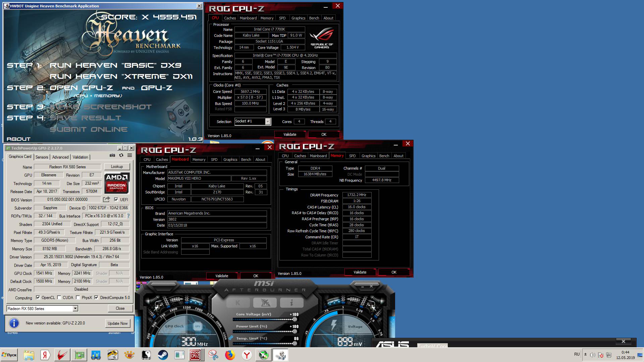Open the Bus Interface help question mark
Viewport: 644px width, 362px height.
(x=128, y=216)
